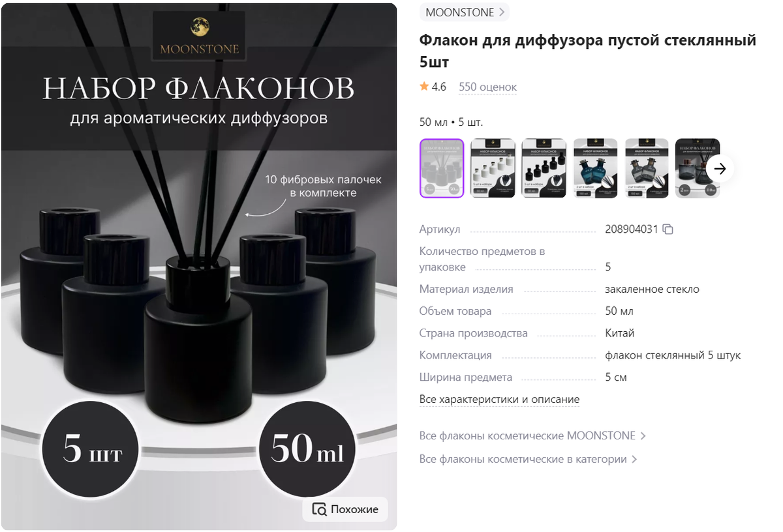
Task: Expand 'Все характеристики и описание'
Action: 499,400
